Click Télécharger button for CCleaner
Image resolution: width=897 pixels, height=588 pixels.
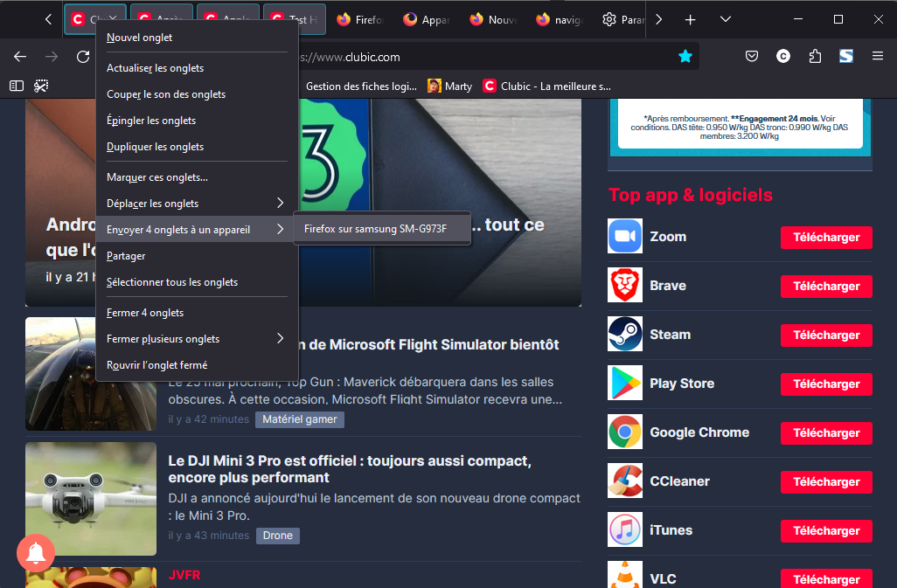tap(826, 481)
